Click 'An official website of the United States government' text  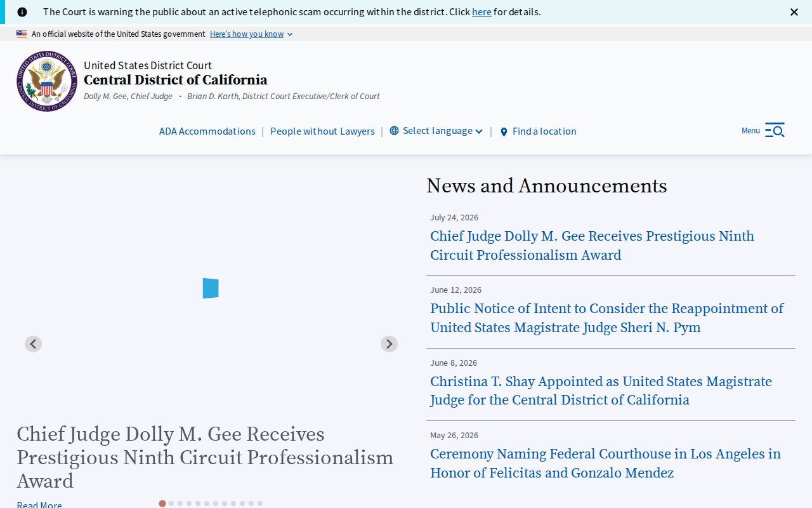(x=119, y=34)
